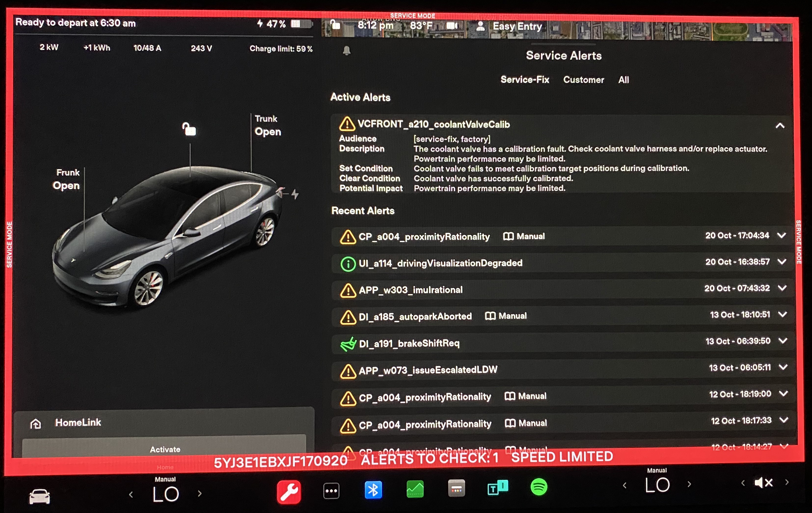Image resolution: width=812 pixels, height=513 pixels.
Task: Toggle the car door lock icon
Action: tap(189, 129)
